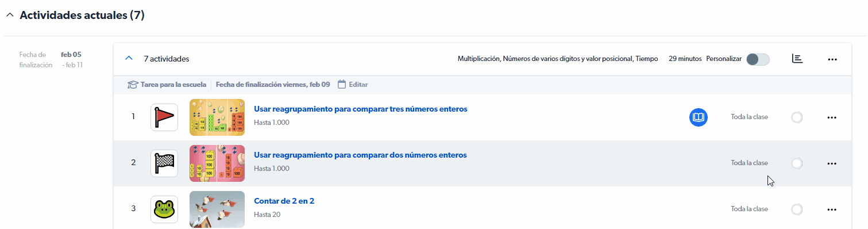
Task: Select the radio circle for Contar de 2 en 2
Action: pos(797,209)
